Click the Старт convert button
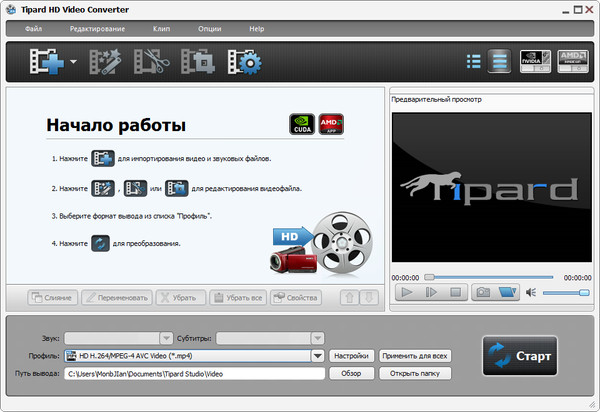600x412 pixels. (519, 356)
